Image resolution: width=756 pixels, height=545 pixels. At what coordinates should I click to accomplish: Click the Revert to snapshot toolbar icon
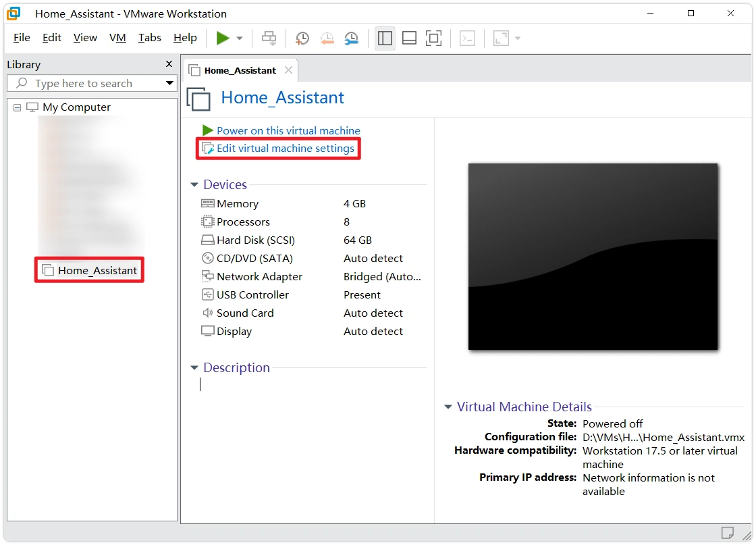click(327, 38)
